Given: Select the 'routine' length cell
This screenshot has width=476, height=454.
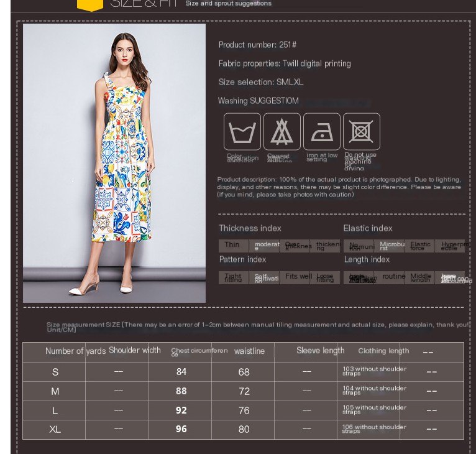Looking at the screenshot, I should point(389,277).
